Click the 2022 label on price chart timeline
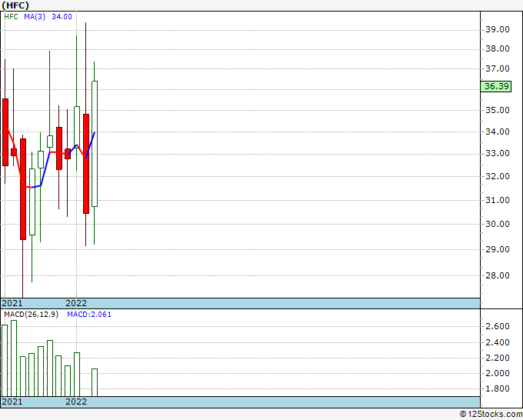 (x=76, y=303)
